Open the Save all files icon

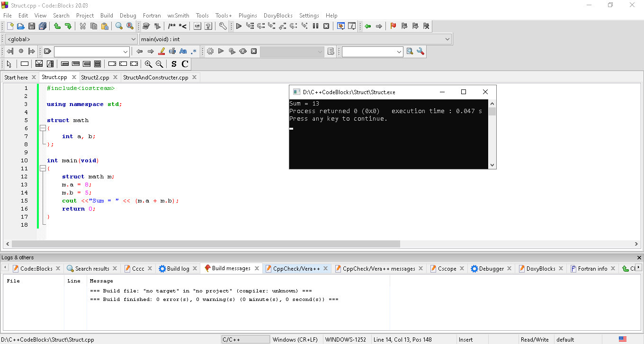(x=42, y=26)
